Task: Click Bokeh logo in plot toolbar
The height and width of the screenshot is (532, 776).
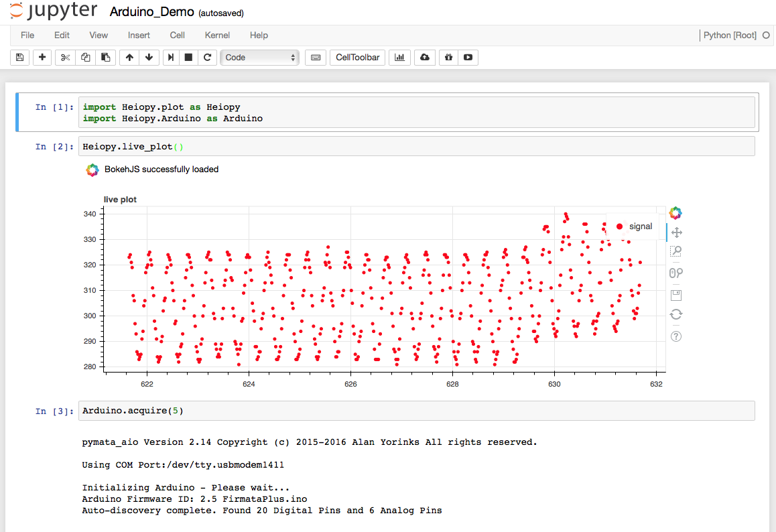Action: (x=675, y=213)
